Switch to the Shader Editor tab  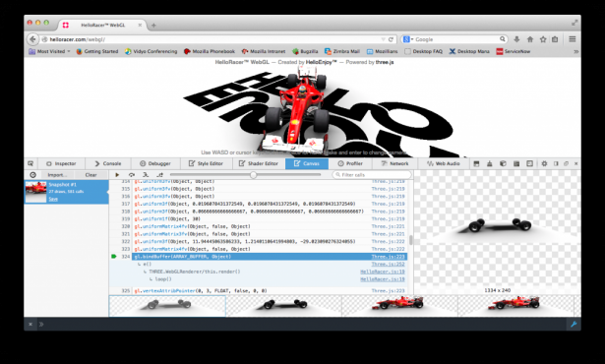pos(259,163)
